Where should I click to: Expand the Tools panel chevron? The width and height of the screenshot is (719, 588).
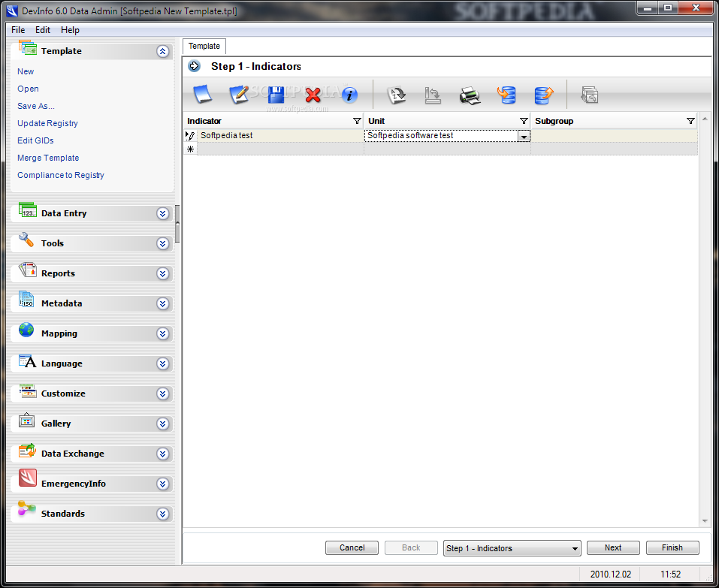click(x=163, y=243)
